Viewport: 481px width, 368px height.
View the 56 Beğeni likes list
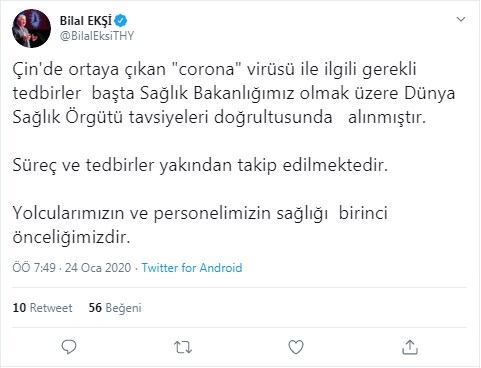(x=115, y=308)
